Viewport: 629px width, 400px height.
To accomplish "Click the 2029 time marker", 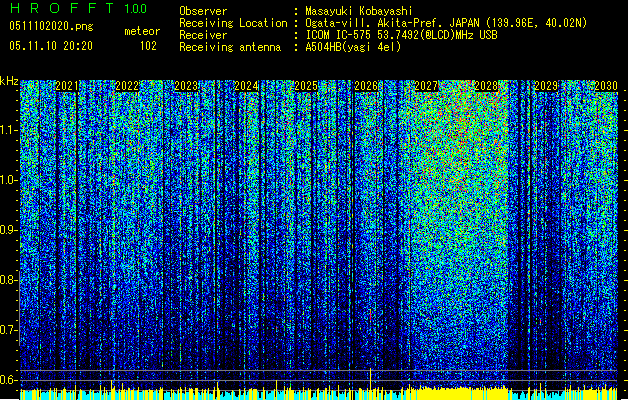I will coord(546,86).
